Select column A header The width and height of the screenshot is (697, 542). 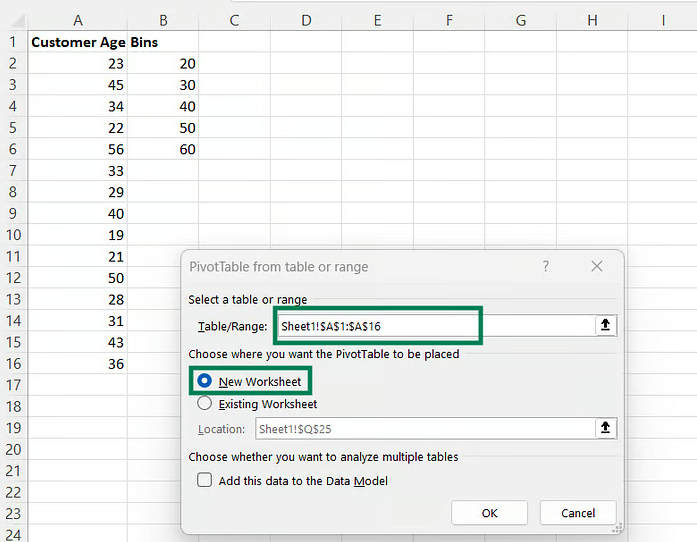[x=78, y=20]
